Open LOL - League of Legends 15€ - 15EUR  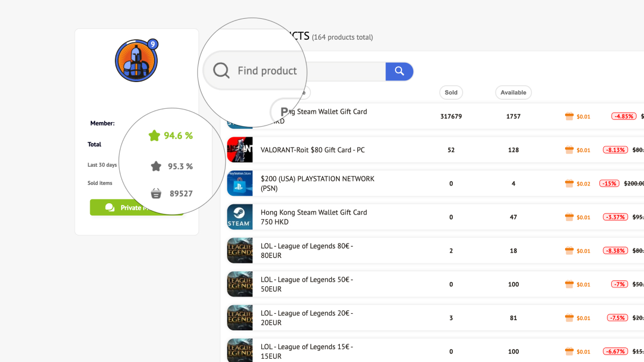tap(307, 351)
